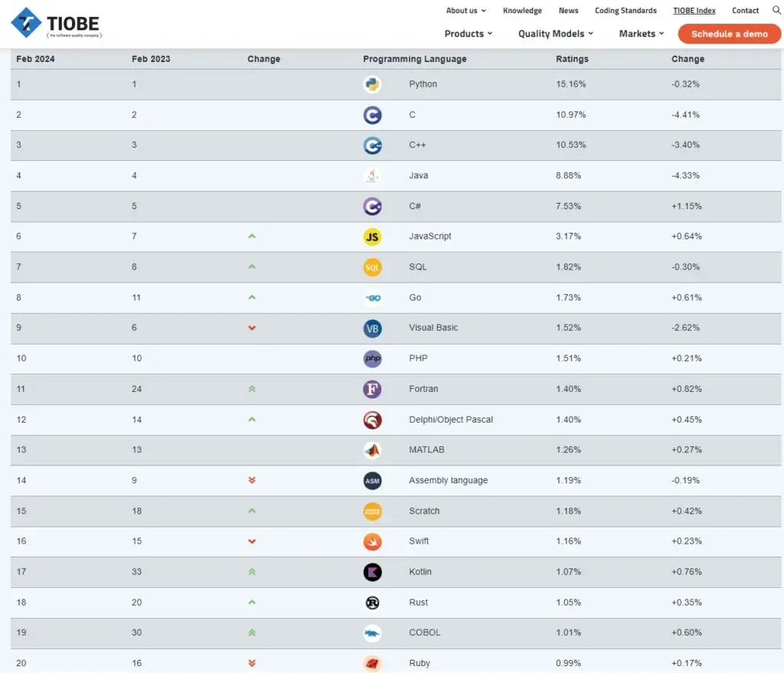Open the Markets dropdown menu

pyautogui.click(x=641, y=34)
